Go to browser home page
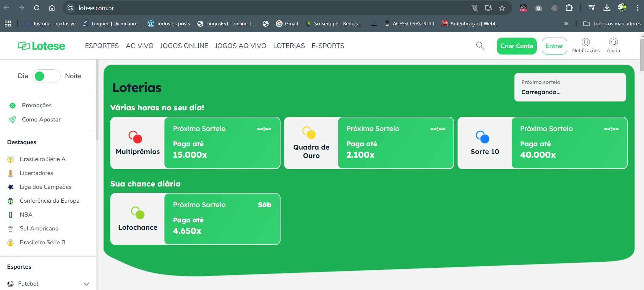The width and height of the screenshot is (644, 290). pos(52,8)
